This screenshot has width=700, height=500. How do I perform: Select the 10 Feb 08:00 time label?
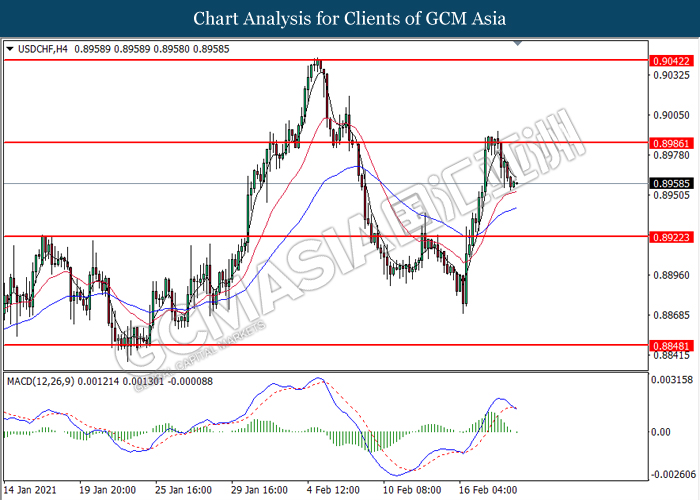pos(412,491)
